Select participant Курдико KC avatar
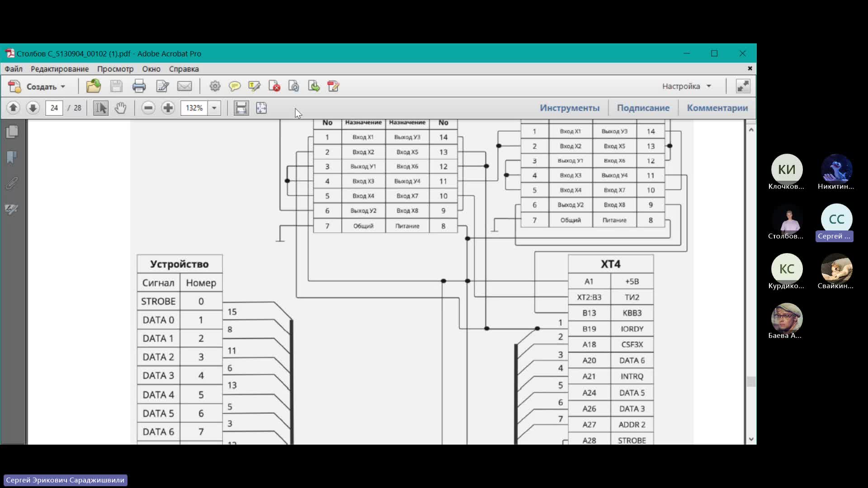The image size is (868, 488). click(x=787, y=269)
